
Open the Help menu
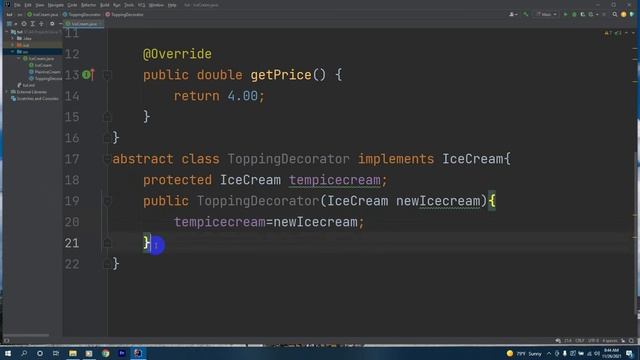click(172, 5)
